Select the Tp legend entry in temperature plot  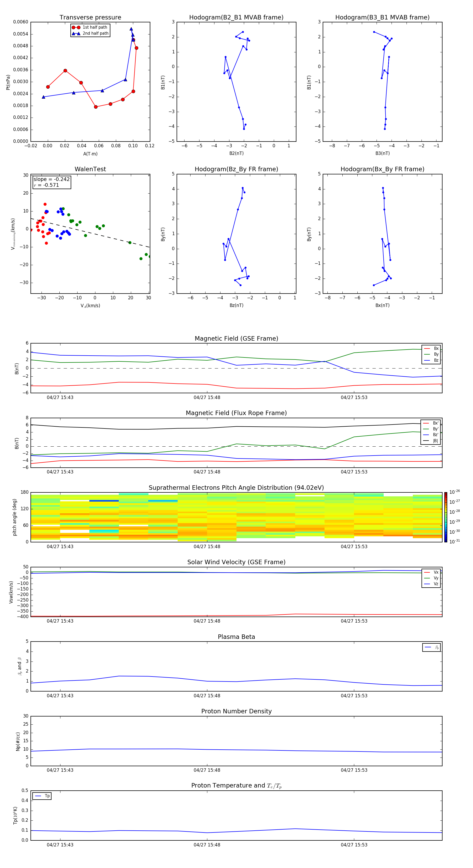coord(42,796)
